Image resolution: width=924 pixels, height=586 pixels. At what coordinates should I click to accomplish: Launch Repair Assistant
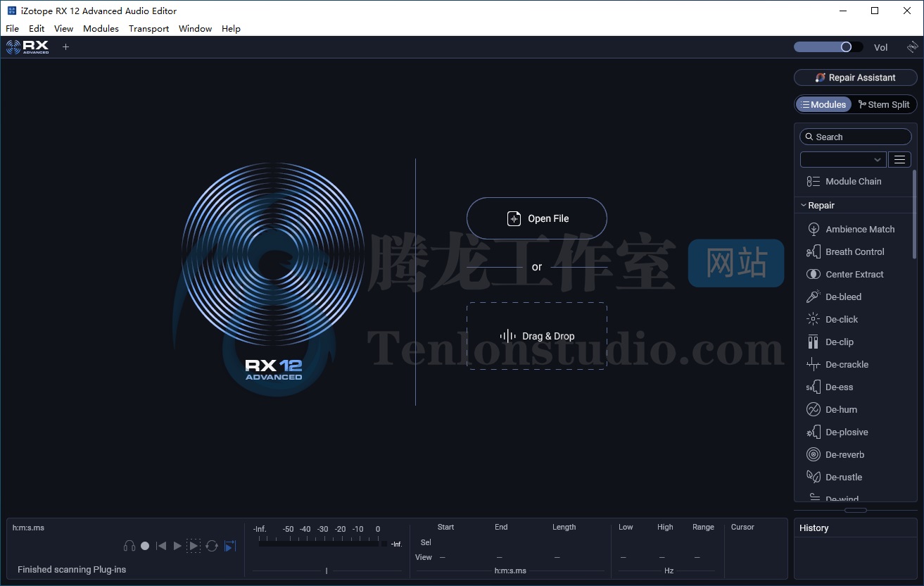(855, 77)
